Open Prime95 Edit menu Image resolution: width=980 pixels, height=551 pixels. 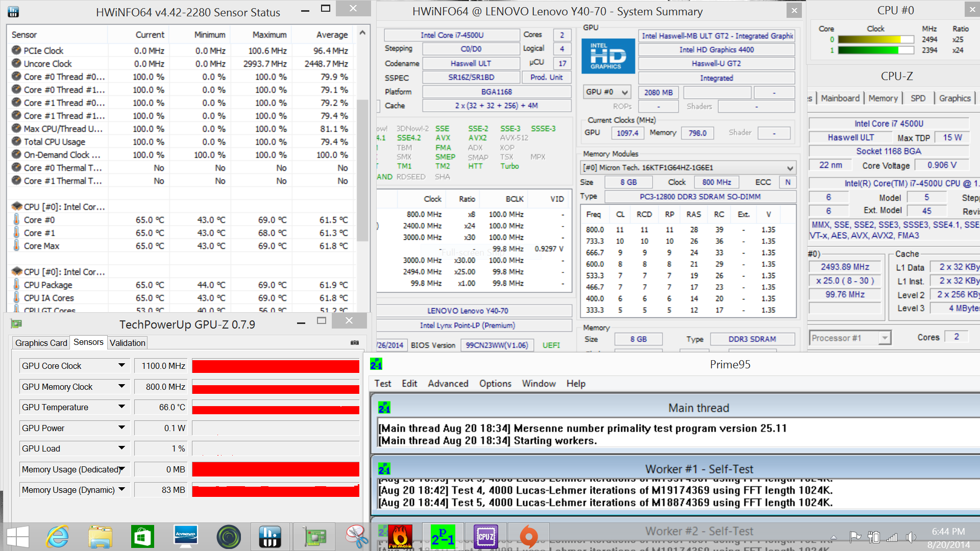pyautogui.click(x=409, y=384)
